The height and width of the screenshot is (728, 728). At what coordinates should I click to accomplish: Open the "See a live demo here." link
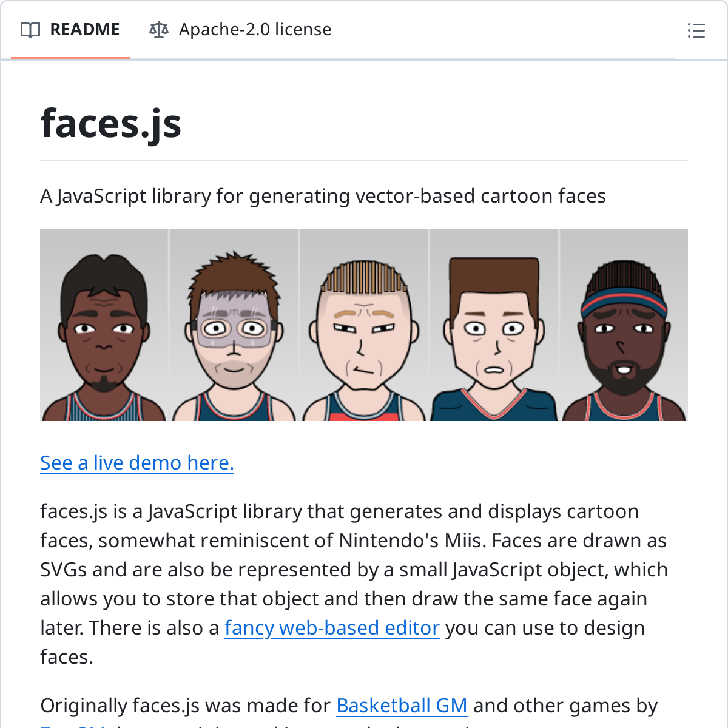(x=137, y=463)
